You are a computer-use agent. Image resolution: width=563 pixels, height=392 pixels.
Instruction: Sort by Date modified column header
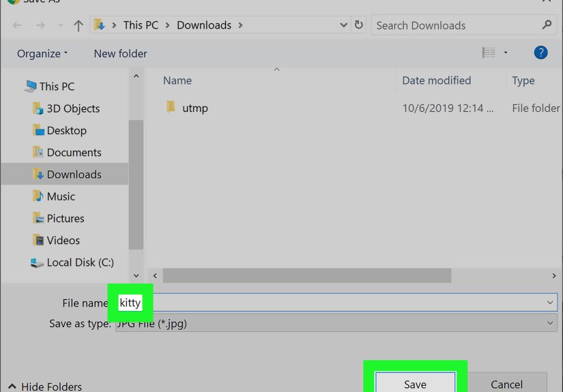coord(436,80)
